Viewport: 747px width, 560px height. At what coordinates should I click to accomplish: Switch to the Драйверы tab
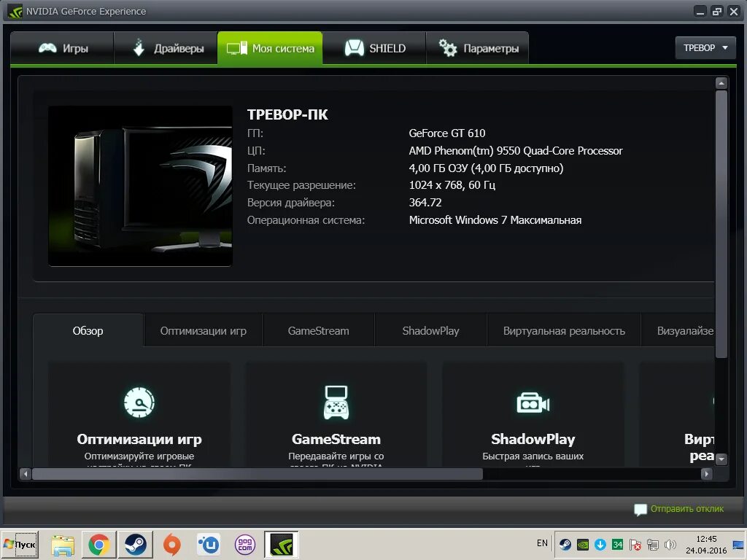coord(166,48)
